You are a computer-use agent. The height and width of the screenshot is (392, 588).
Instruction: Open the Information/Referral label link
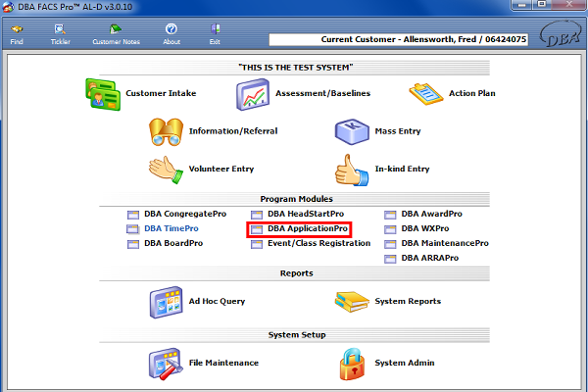click(233, 131)
